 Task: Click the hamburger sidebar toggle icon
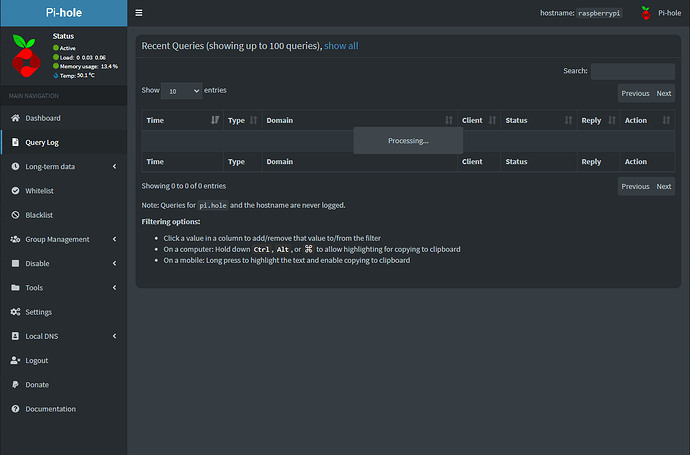pyautogui.click(x=139, y=13)
